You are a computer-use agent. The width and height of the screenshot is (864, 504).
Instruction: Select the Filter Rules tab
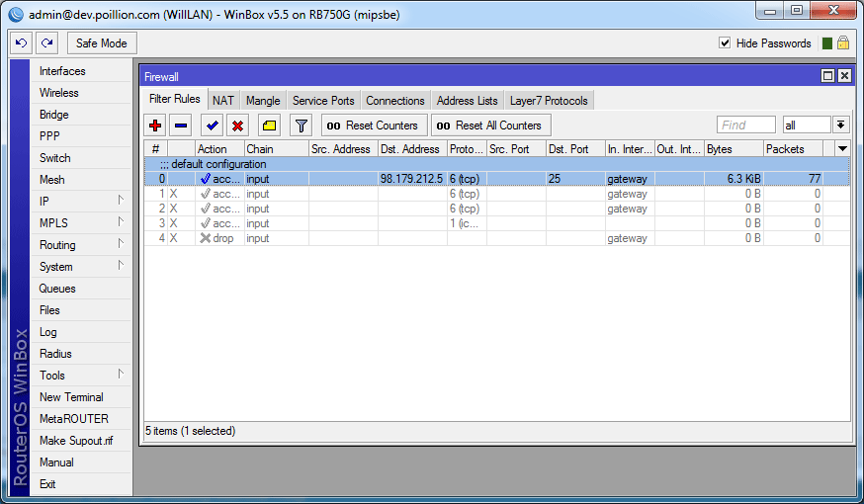[175, 99]
